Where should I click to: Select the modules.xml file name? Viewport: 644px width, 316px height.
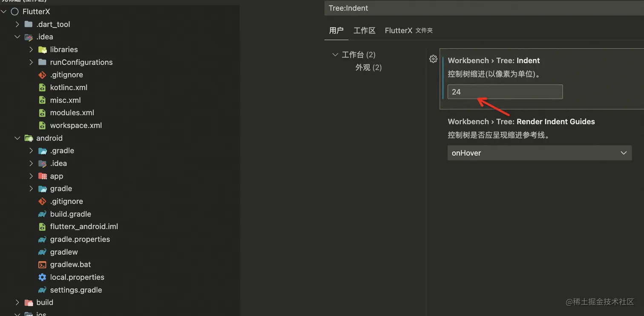[x=72, y=113]
